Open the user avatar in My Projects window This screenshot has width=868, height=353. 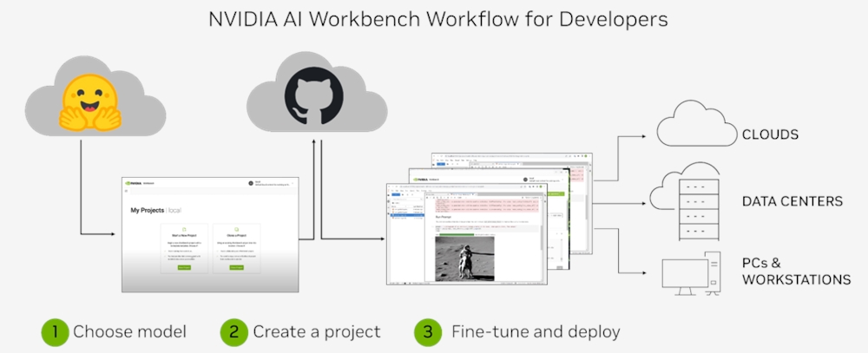pyautogui.click(x=251, y=183)
